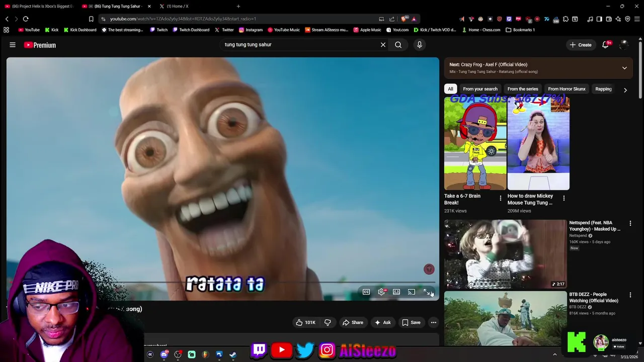Open the browser apps grid icon

[6, 30]
